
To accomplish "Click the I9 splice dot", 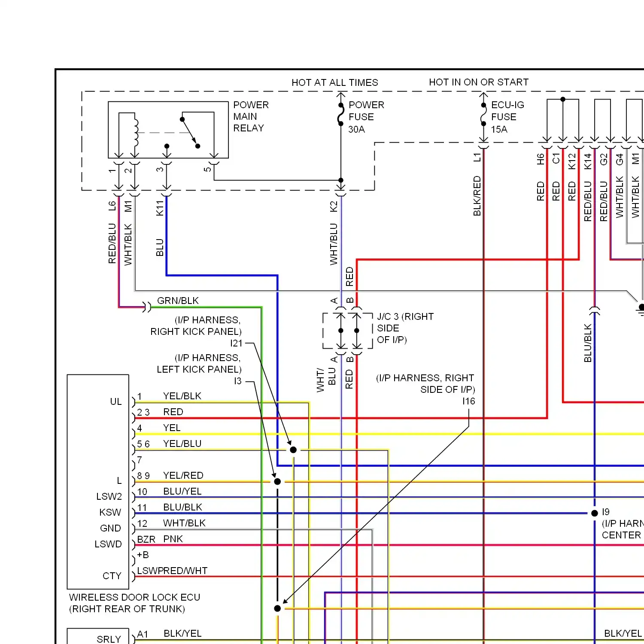I will (595, 513).
